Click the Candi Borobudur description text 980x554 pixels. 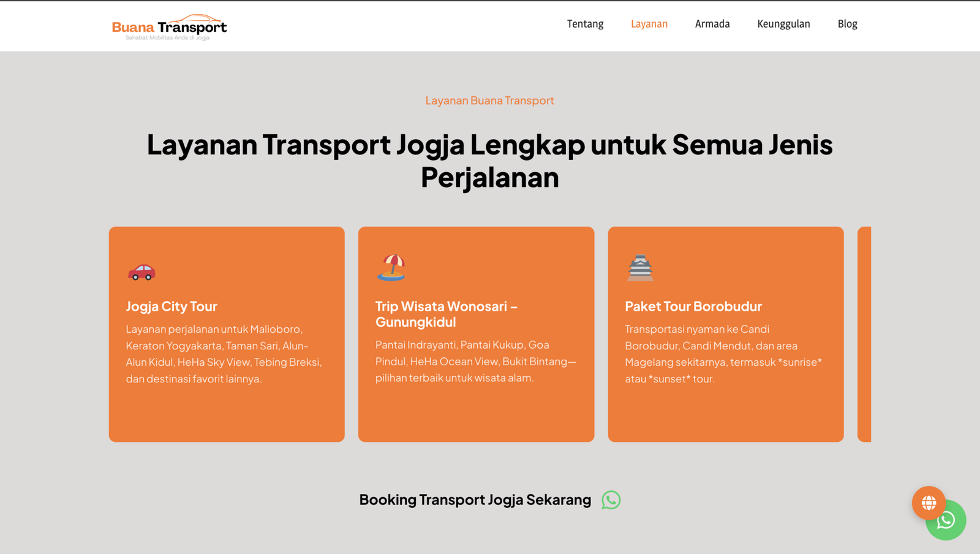723,354
